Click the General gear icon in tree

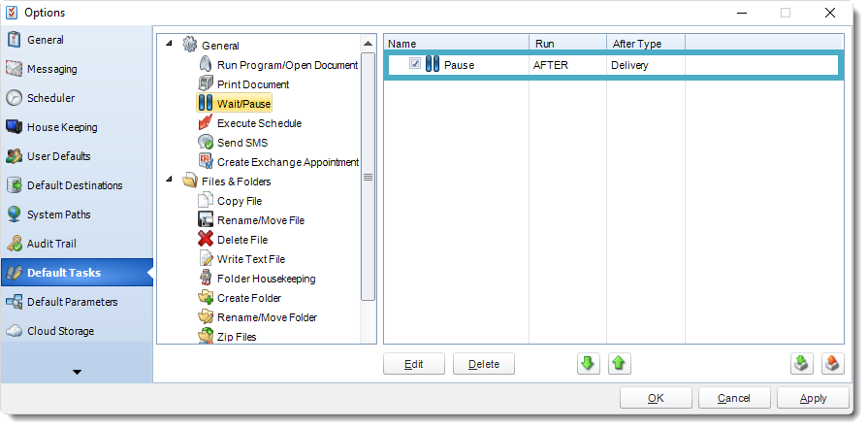tap(190, 45)
